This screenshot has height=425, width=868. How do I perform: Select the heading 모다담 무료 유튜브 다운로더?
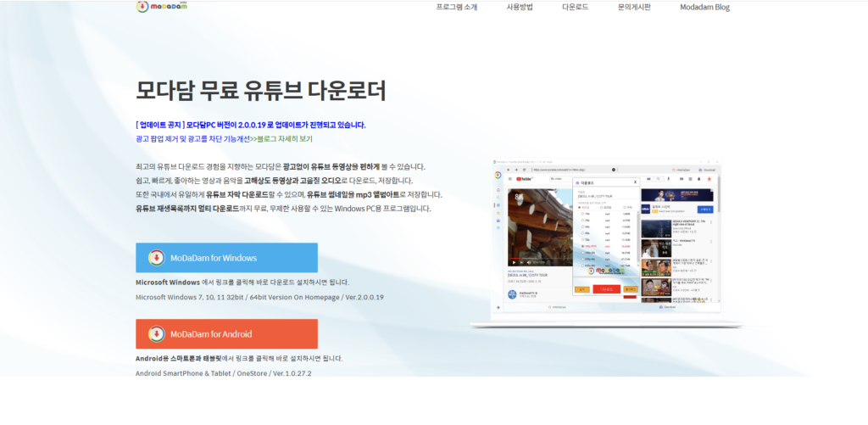click(x=261, y=91)
